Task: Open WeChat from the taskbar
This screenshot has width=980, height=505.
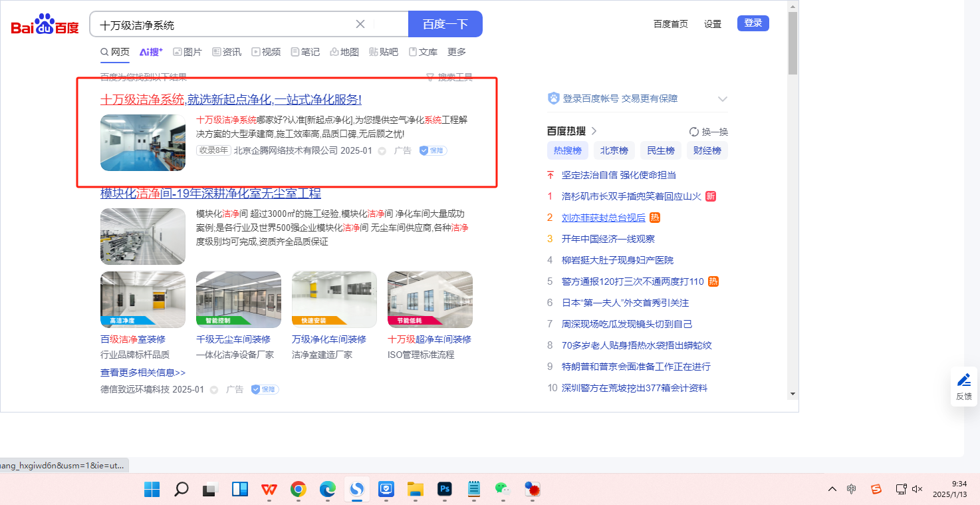Action: pos(503,490)
